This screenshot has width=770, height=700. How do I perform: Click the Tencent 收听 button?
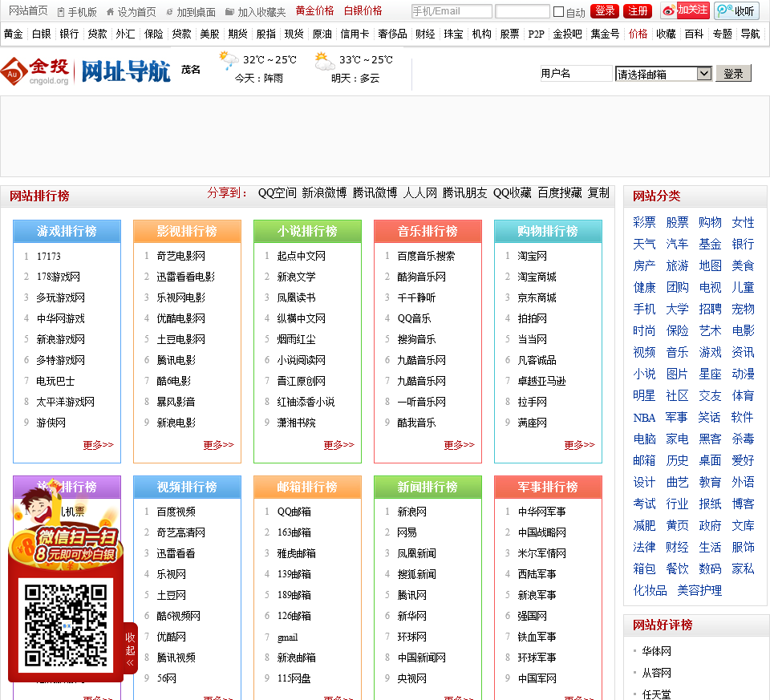(736, 10)
